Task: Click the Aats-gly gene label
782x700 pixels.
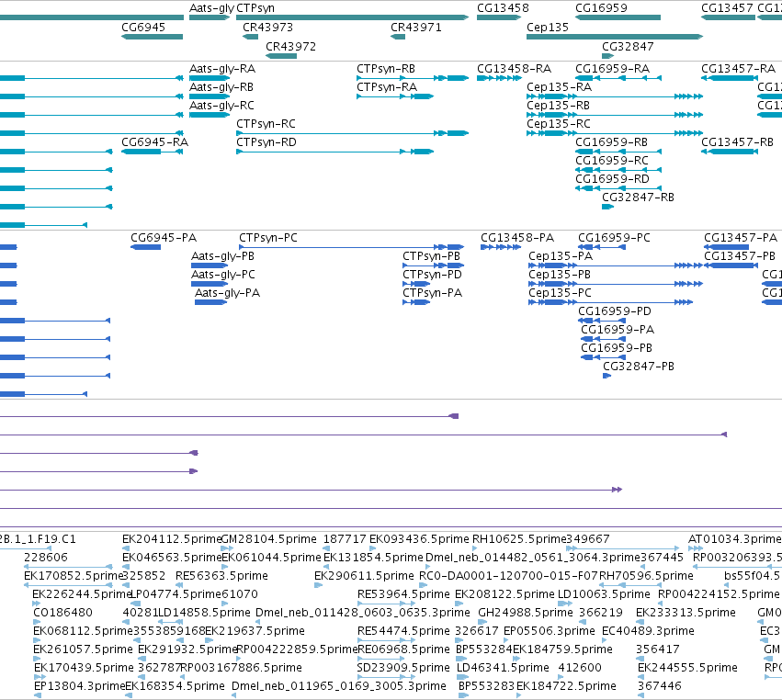Action: tap(211, 8)
